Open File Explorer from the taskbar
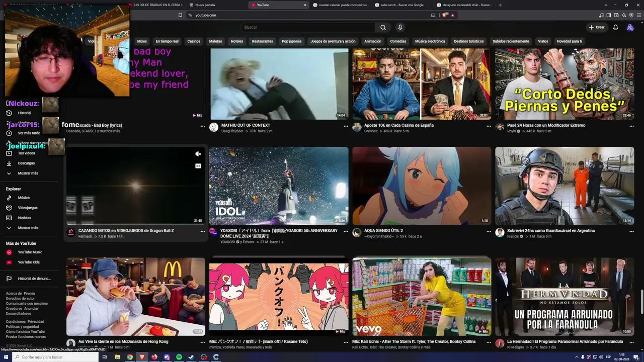Image resolution: width=644 pixels, height=362 pixels. [x=117, y=357]
